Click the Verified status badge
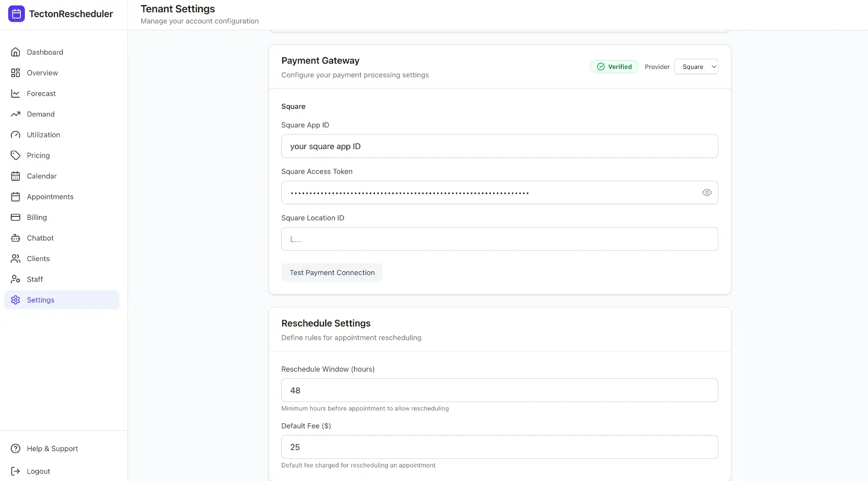Viewport: 868px width, 481px height. coord(614,67)
